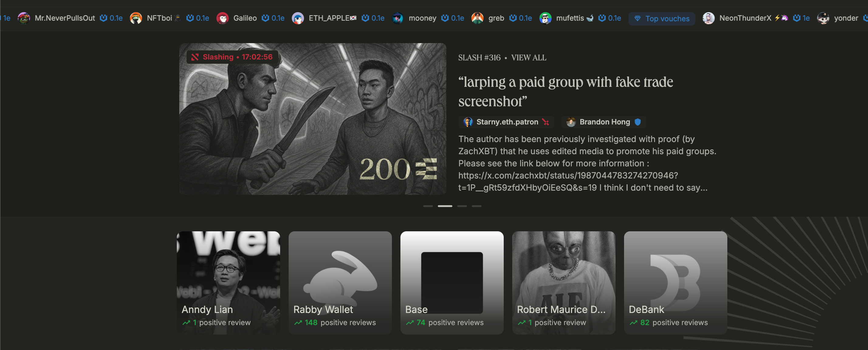Viewport: 868px width, 350px height.
Task: Select third carousel indicator dash
Action: (462, 206)
